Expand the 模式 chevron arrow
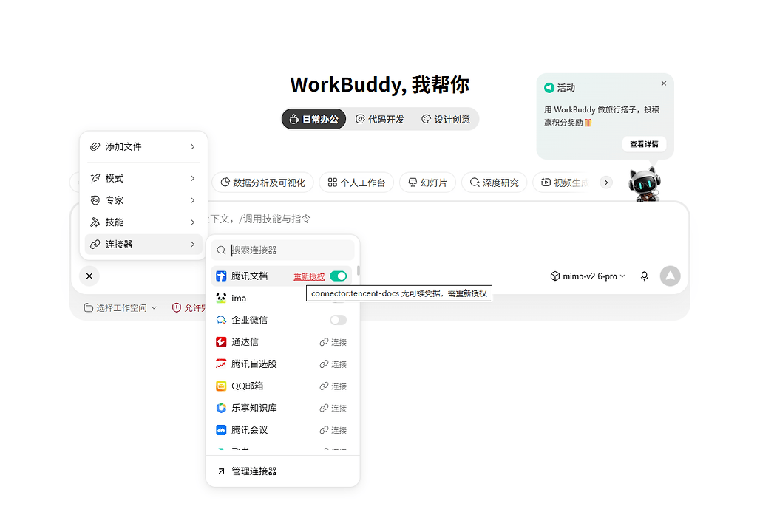 [x=193, y=179]
